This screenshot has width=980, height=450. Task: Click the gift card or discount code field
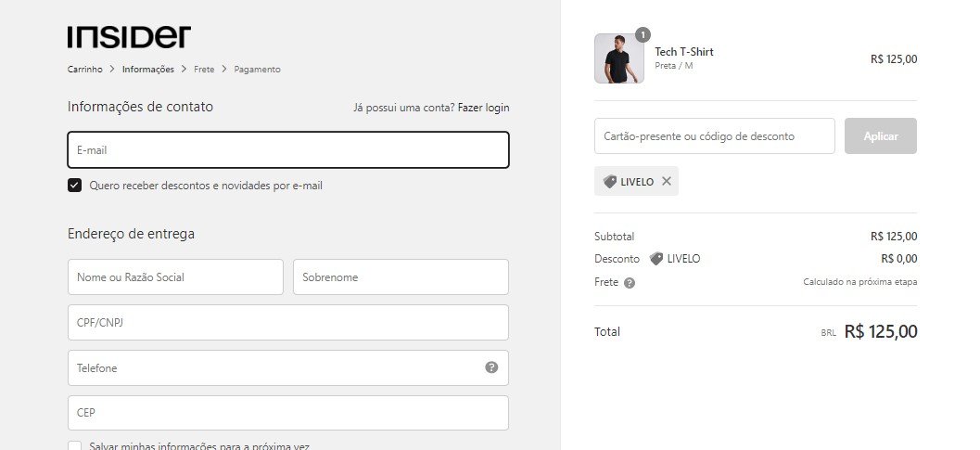715,135
